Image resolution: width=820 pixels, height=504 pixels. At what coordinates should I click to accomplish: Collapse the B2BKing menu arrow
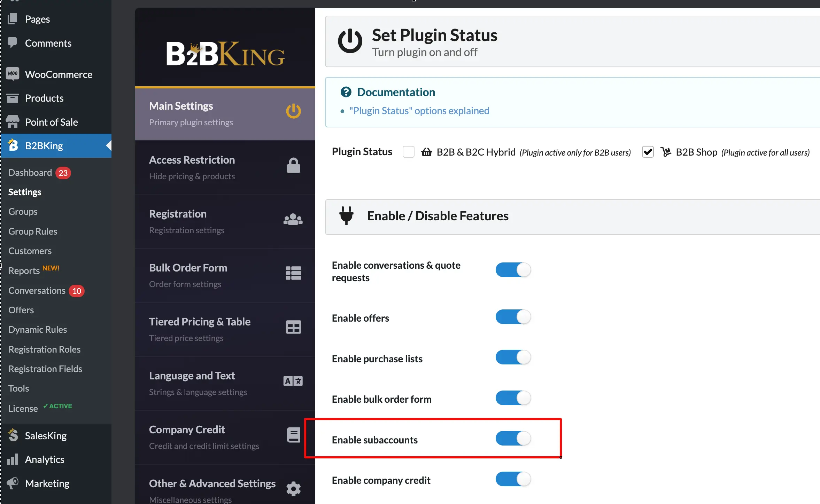(x=109, y=145)
